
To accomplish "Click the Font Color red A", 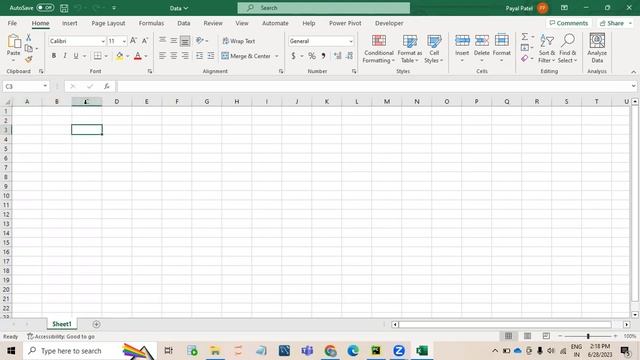I will pos(138,56).
